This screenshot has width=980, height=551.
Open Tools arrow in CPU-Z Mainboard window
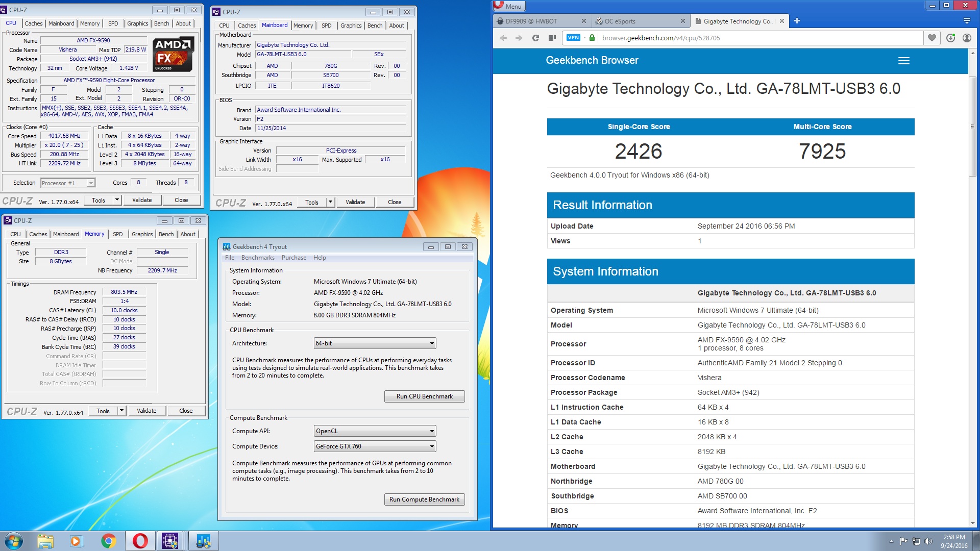click(330, 202)
